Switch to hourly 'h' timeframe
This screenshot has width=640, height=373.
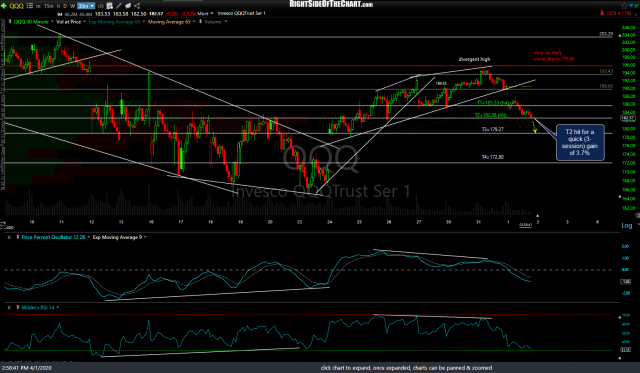[59, 6]
